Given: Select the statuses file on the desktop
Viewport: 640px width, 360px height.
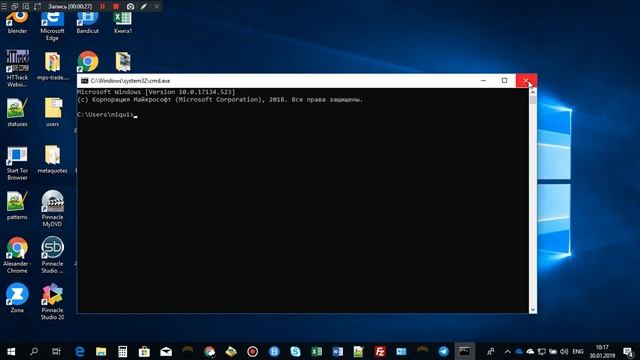Looking at the screenshot, I should (17, 112).
